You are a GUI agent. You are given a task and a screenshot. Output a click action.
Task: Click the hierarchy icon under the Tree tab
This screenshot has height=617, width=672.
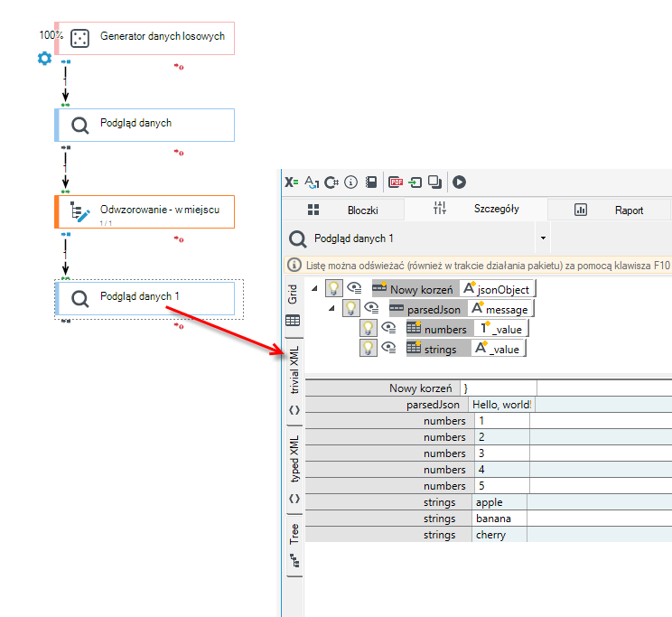click(294, 560)
